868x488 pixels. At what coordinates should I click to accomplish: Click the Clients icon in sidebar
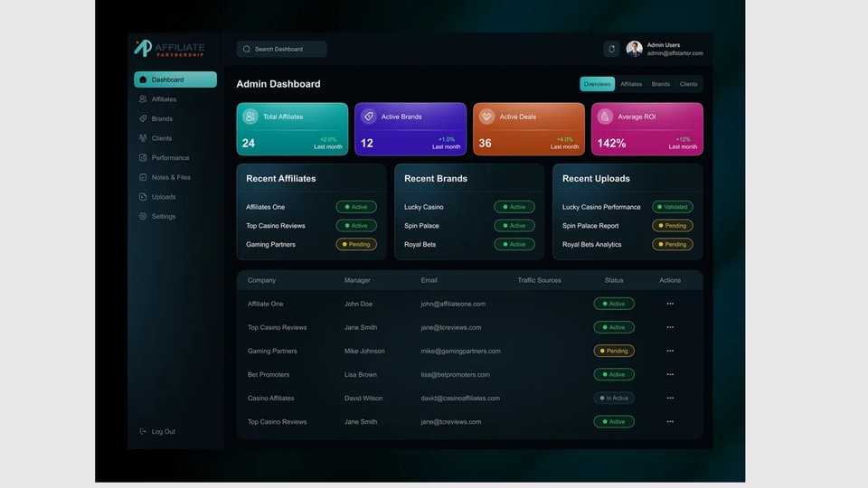coord(143,138)
